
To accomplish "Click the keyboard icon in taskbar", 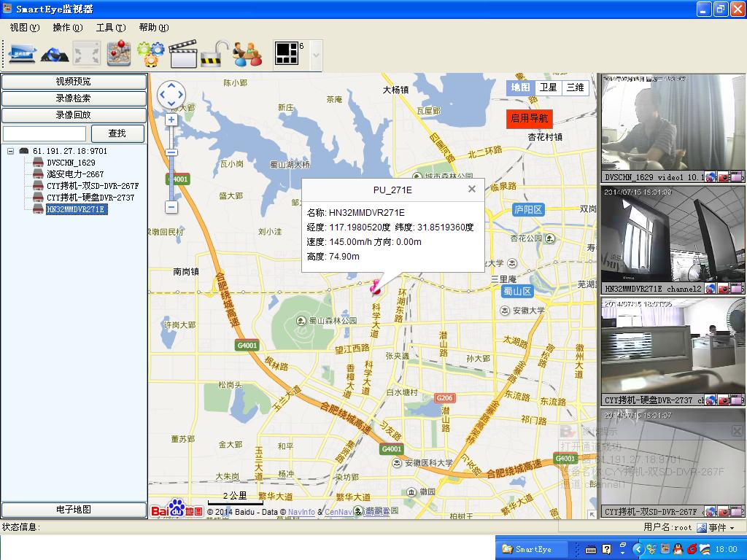I will tap(591, 550).
